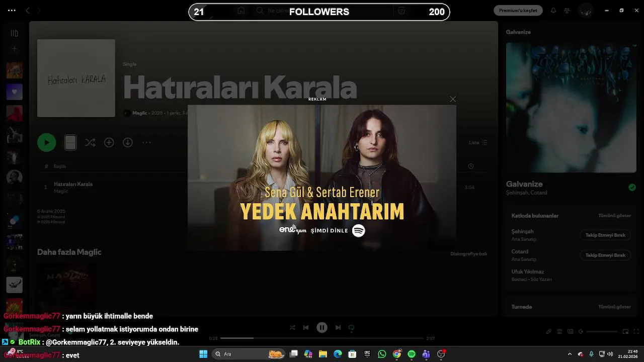The image size is (644, 362).
Task: Open Spotify from the taskbar
Action: pos(412,354)
